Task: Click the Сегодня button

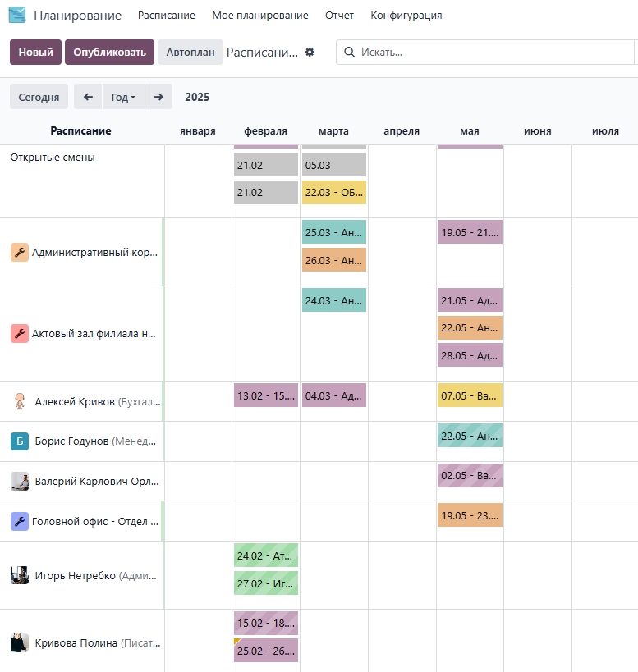Action: coord(39,97)
